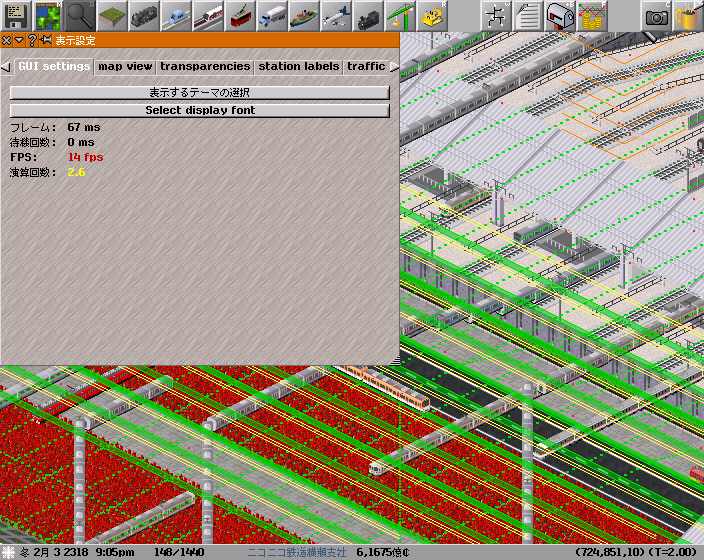The height and width of the screenshot is (560, 704).
Task: Close the 表示設定 window with X
Action: [6, 41]
